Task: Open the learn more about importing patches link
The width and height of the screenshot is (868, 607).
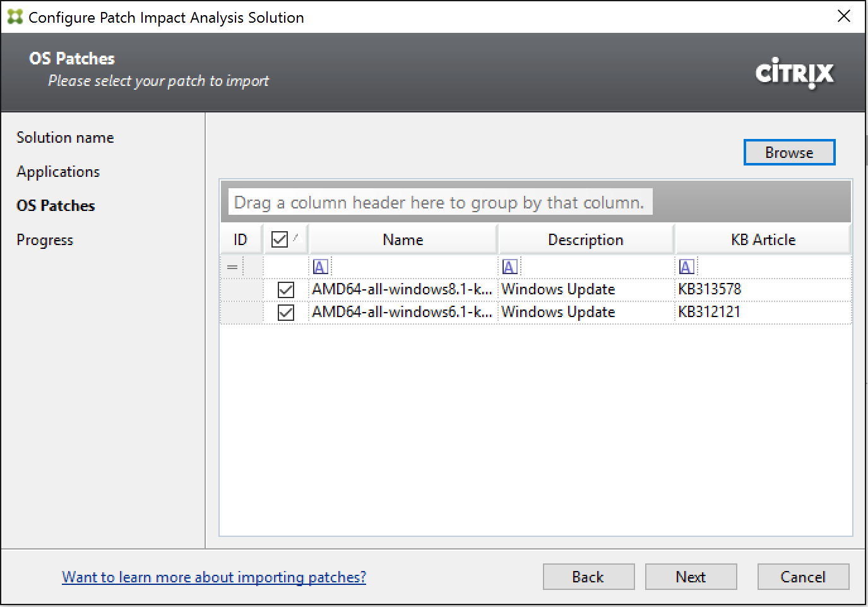Action: [x=214, y=577]
